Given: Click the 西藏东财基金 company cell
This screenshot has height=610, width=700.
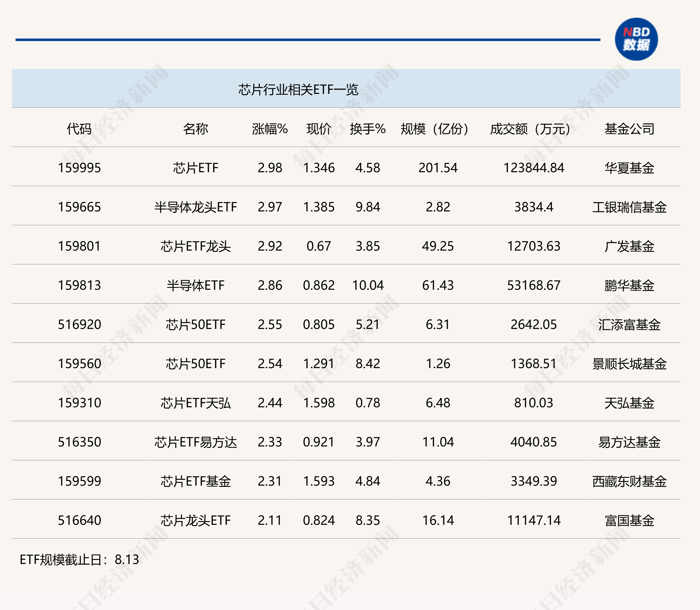Looking at the screenshot, I should click(x=629, y=481).
